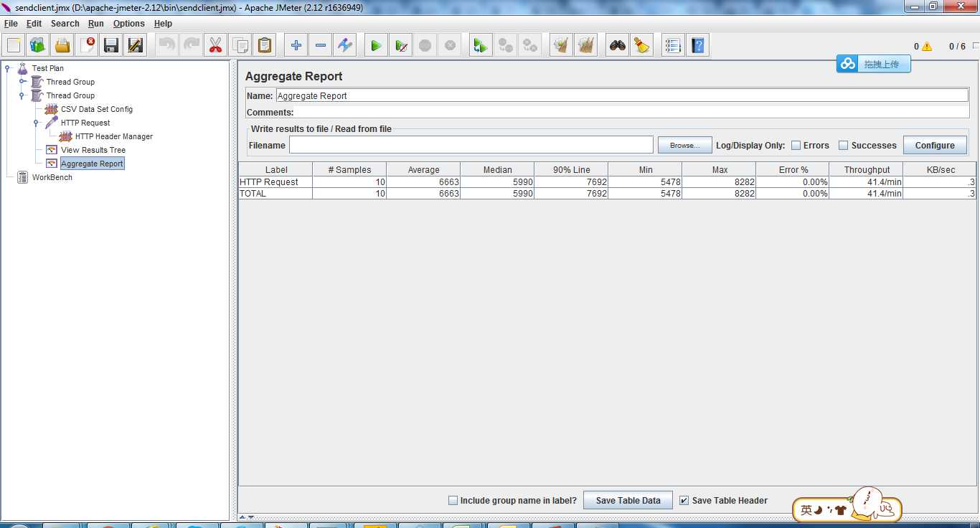This screenshot has height=528, width=980.
Task: Open Search using the binoculars icon
Action: click(x=618, y=46)
